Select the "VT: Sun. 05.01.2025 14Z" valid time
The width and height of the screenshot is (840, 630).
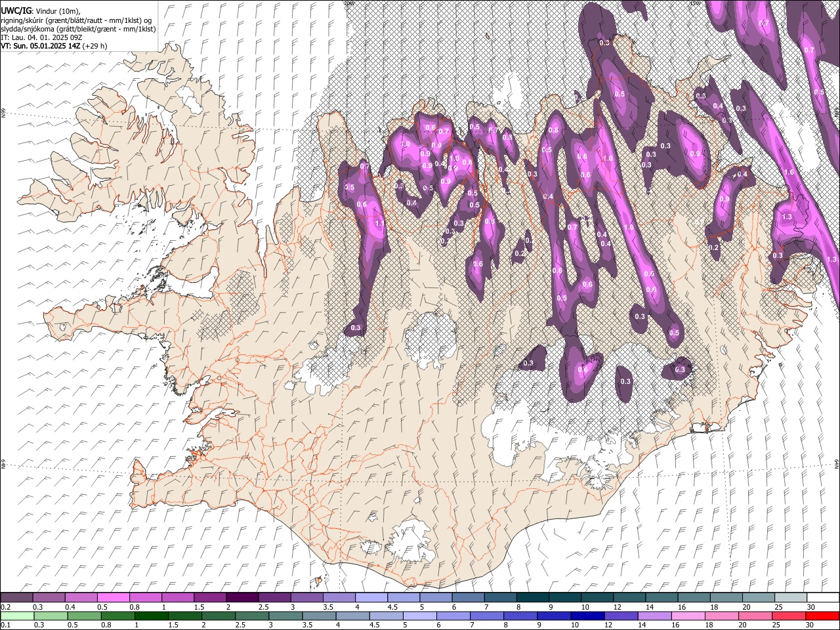(41, 46)
